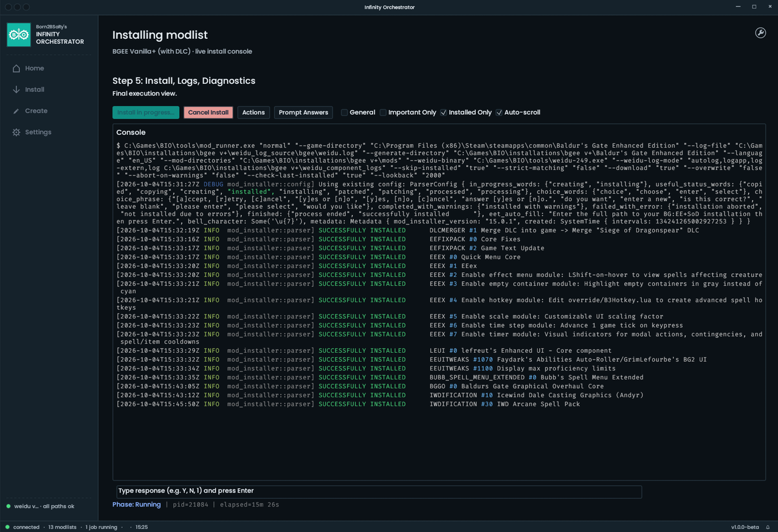Click the Home house icon in sidebar
Image resolution: width=778 pixels, height=532 pixels.
[16, 69]
